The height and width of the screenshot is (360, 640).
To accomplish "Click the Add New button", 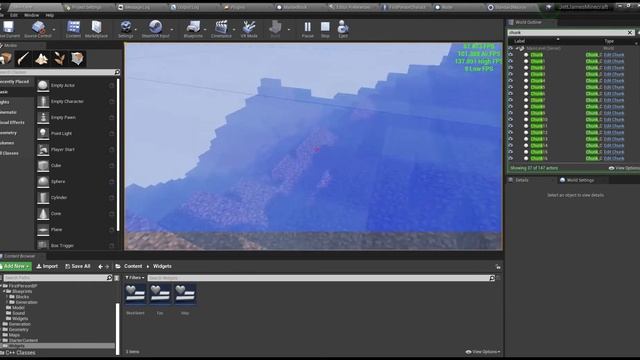I will coord(16,266).
